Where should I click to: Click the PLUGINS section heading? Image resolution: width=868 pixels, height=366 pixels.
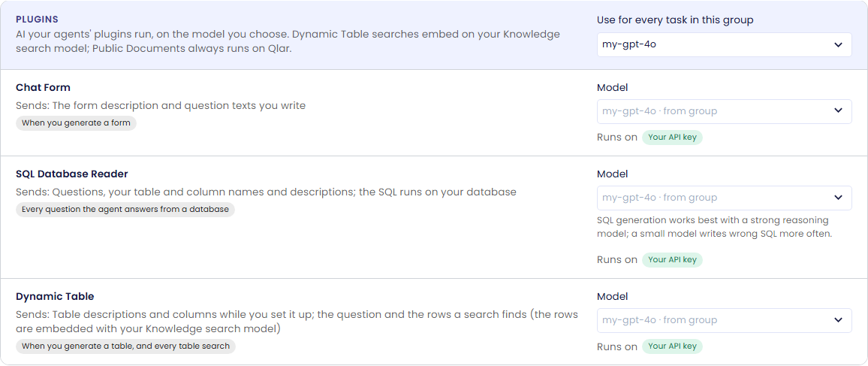[37, 20]
